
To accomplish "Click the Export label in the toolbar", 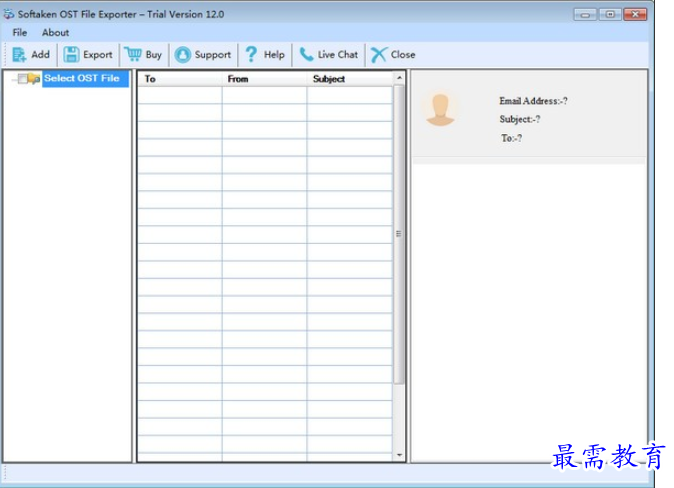I will point(98,55).
